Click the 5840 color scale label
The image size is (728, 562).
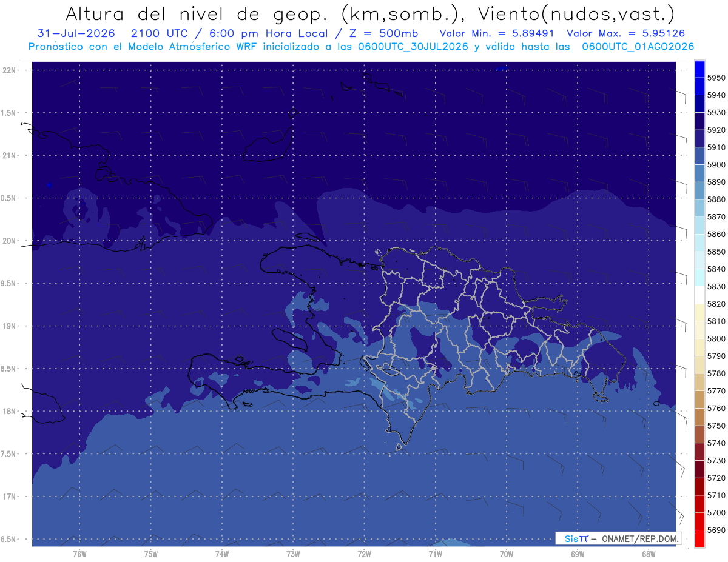click(x=716, y=269)
